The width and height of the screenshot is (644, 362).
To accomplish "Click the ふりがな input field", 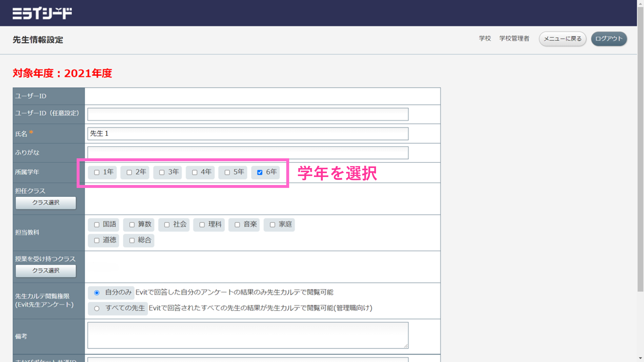I will [x=248, y=153].
